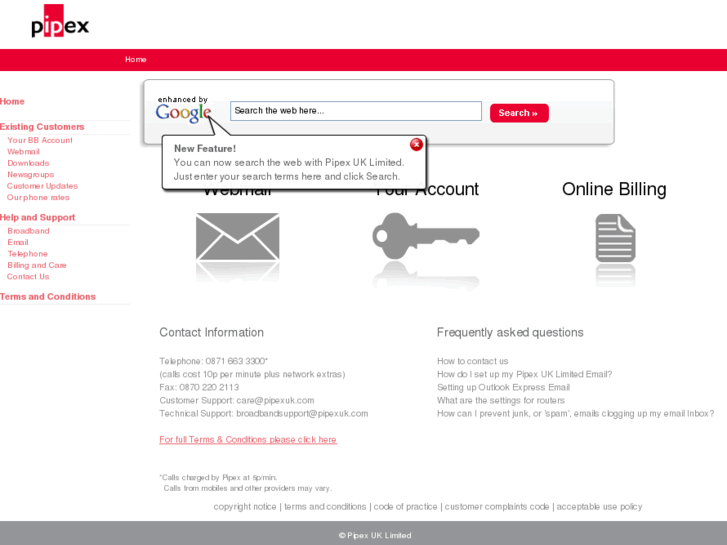
Task: Open FAQ about preventing junk spam emails
Action: (575, 414)
